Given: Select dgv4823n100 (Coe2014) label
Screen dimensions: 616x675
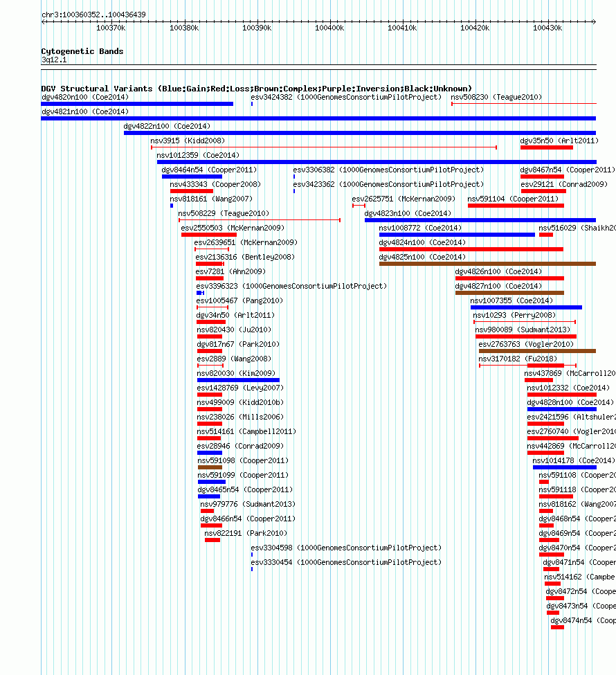Looking at the screenshot, I should click(x=408, y=213).
